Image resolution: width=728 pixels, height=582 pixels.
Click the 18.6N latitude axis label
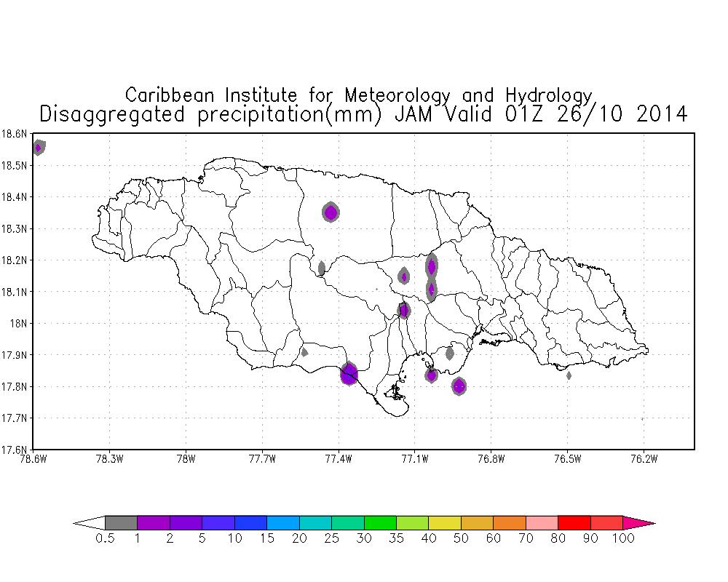pos(15,134)
